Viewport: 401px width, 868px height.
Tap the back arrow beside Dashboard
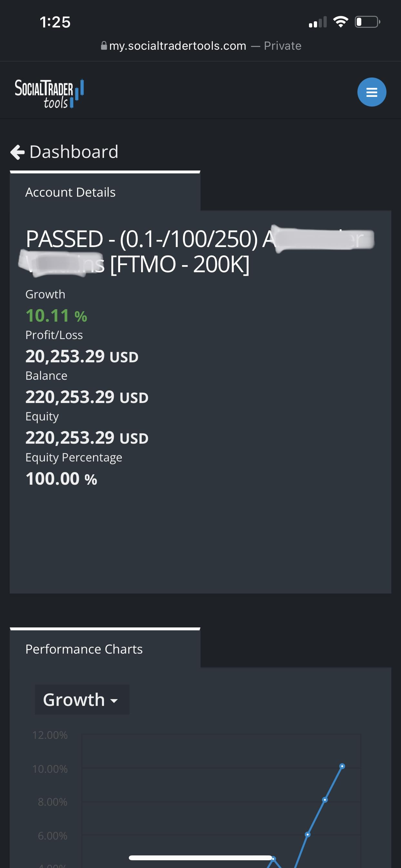pos(17,152)
